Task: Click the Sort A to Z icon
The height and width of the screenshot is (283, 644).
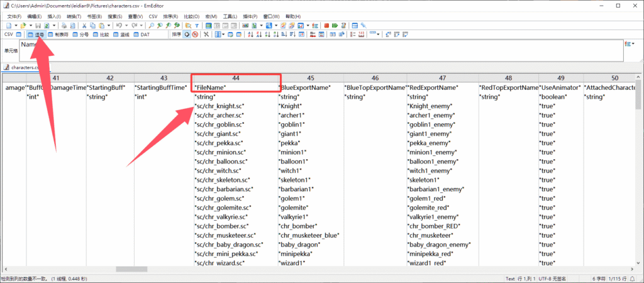Action: (250, 35)
